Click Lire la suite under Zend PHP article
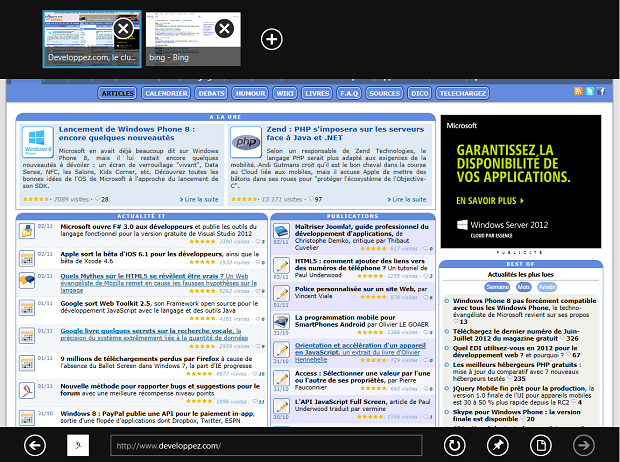 pyautogui.click(x=407, y=199)
